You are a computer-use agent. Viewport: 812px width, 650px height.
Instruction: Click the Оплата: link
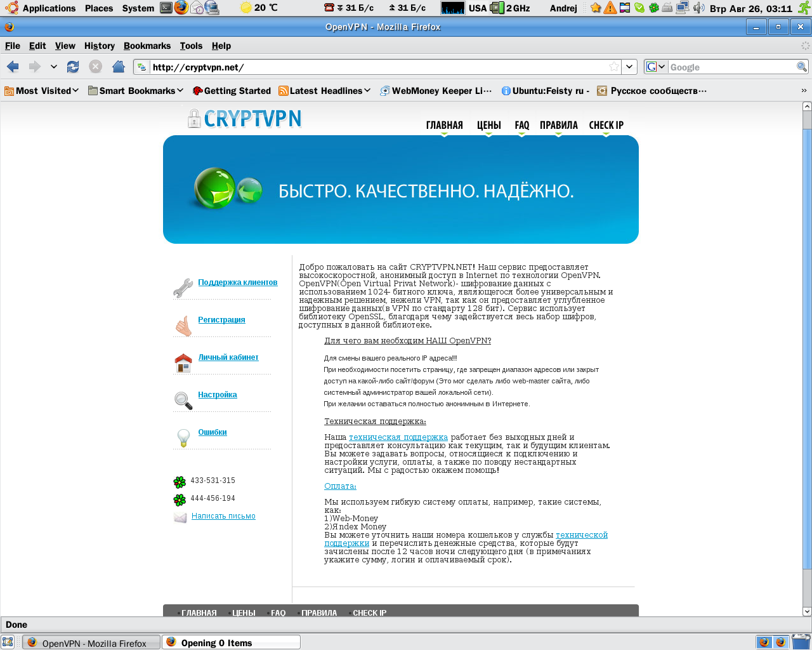[340, 486]
